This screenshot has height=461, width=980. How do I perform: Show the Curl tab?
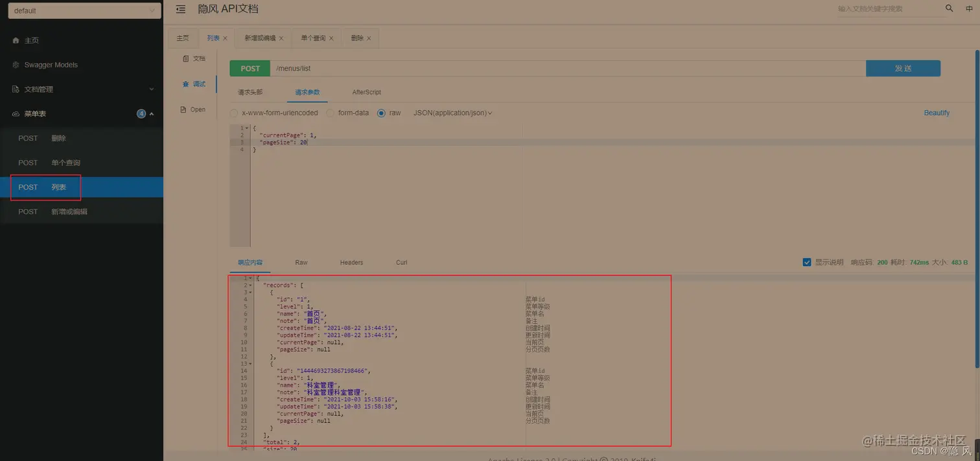coord(402,262)
